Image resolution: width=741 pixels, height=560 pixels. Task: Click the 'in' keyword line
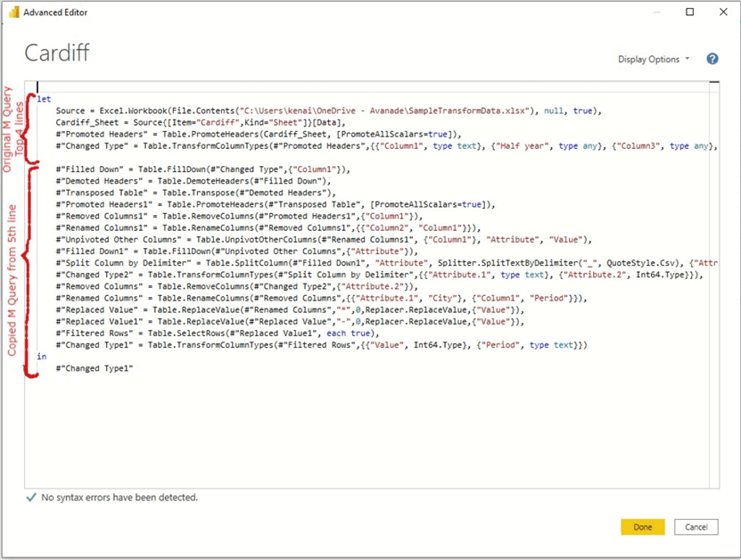[41, 356]
